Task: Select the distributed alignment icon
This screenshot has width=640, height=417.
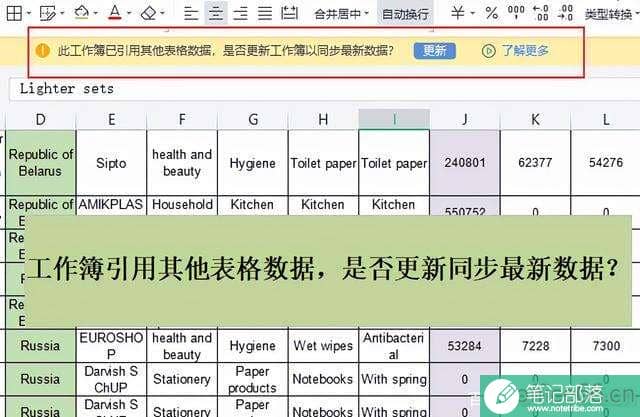Action: click(x=289, y=13)
